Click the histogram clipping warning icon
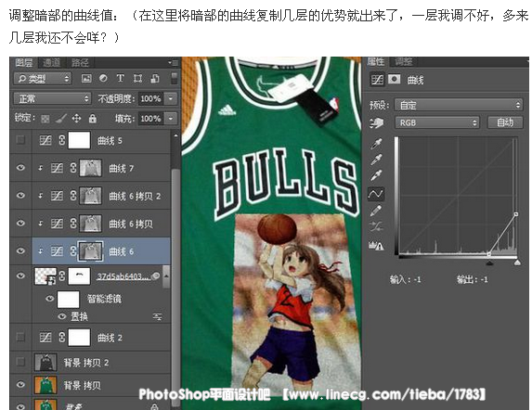 click(x=376, y=245)
